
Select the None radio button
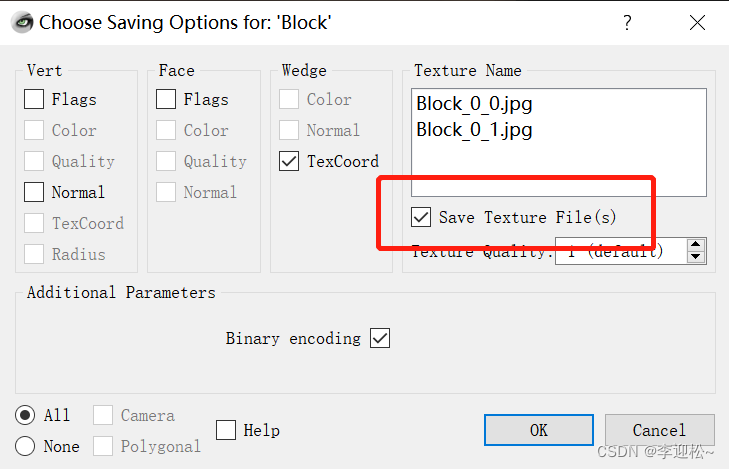(x=26, y=446)
